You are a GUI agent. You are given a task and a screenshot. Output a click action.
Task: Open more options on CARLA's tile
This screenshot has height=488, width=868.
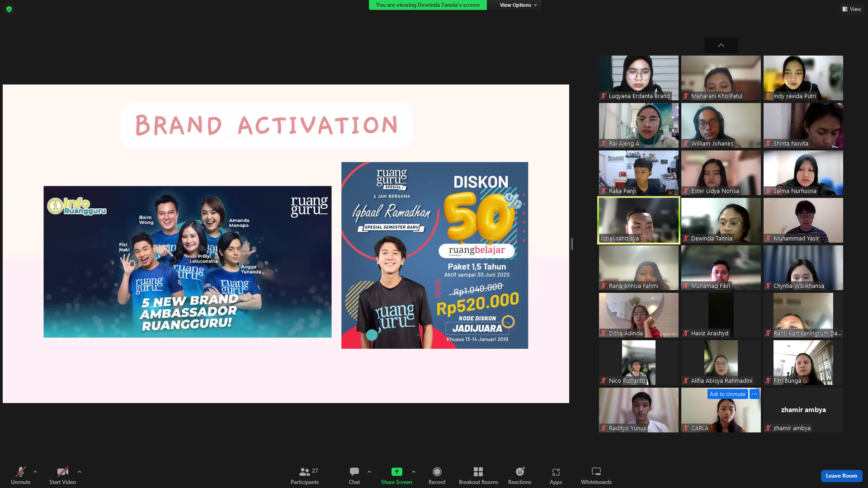pyautogui.click(x=755, y=394)
